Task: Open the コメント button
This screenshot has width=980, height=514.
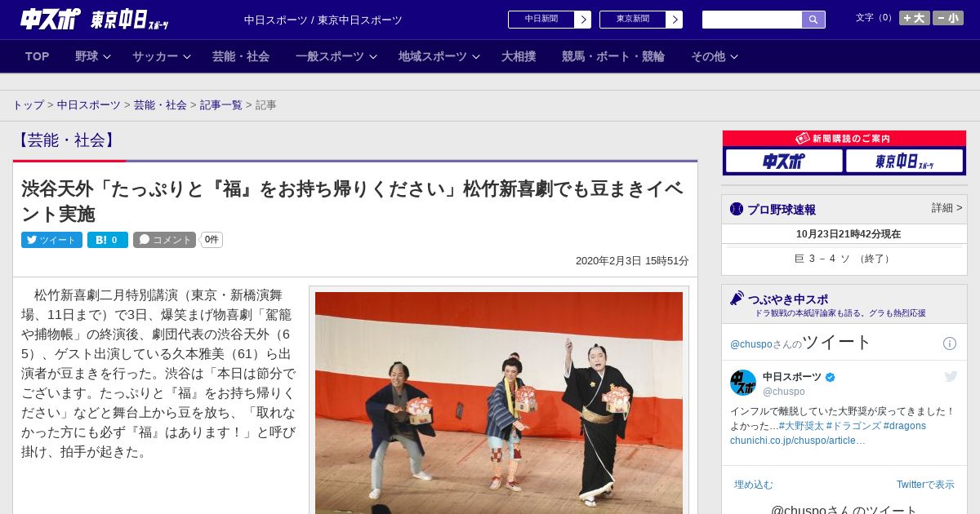Action: coord(164,240)
